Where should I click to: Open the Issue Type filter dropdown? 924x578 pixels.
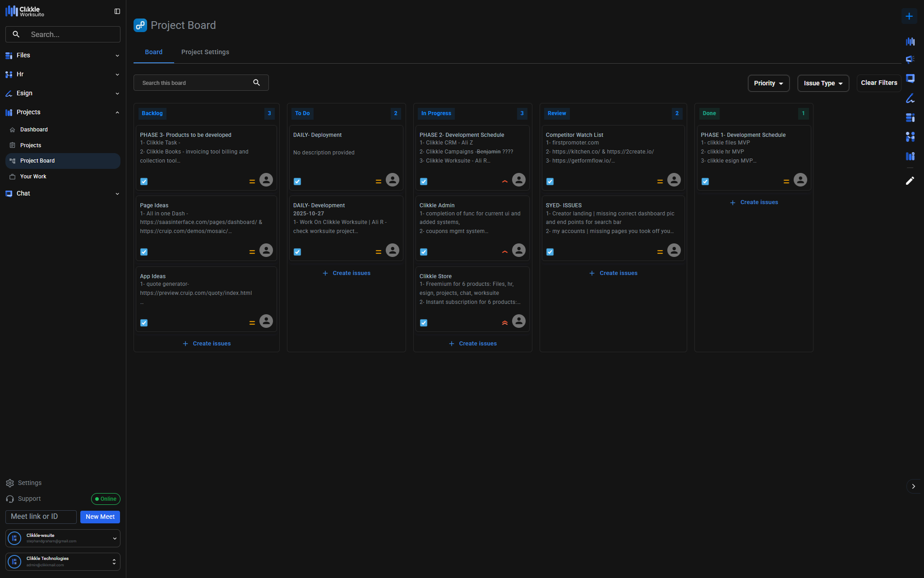pos(823,83)
